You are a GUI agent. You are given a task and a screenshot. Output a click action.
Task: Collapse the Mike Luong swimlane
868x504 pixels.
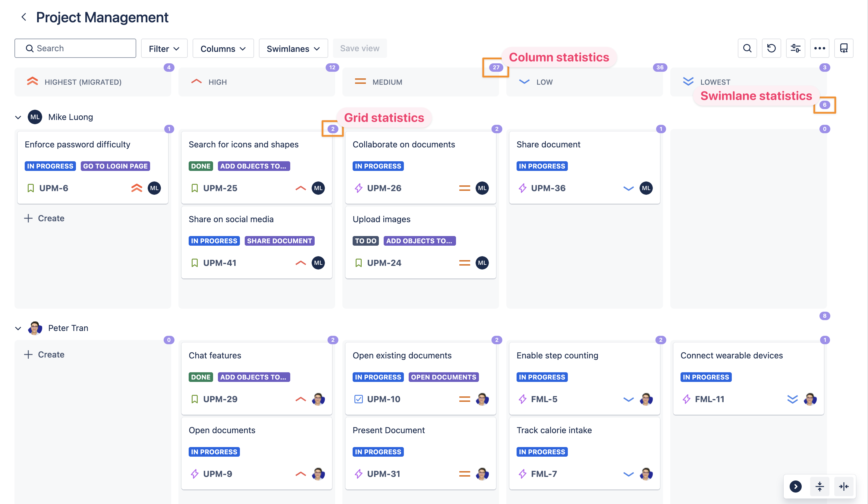(18, 118)
